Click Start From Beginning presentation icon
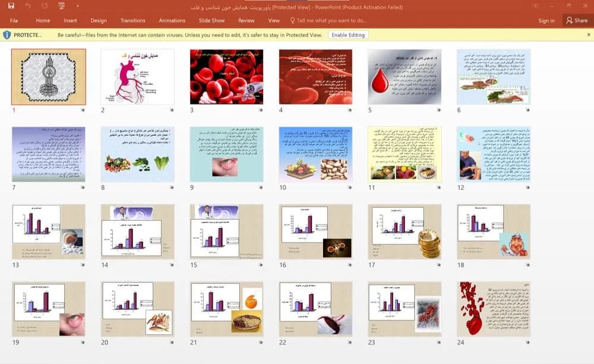The image size is (594, 364). coord(61,6)
